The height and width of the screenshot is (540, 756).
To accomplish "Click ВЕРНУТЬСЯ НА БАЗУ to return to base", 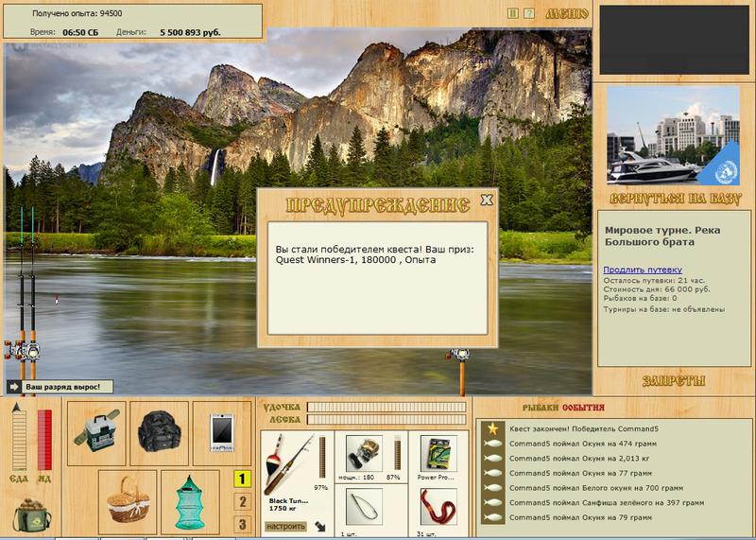I will (x=675, y=199).
